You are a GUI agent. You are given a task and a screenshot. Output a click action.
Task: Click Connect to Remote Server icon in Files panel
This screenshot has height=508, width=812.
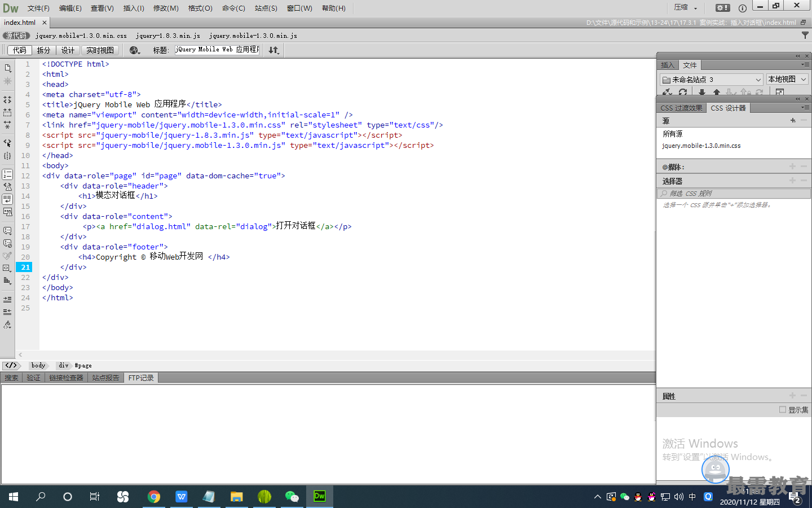pyautogui.click(x=668, y=92)
